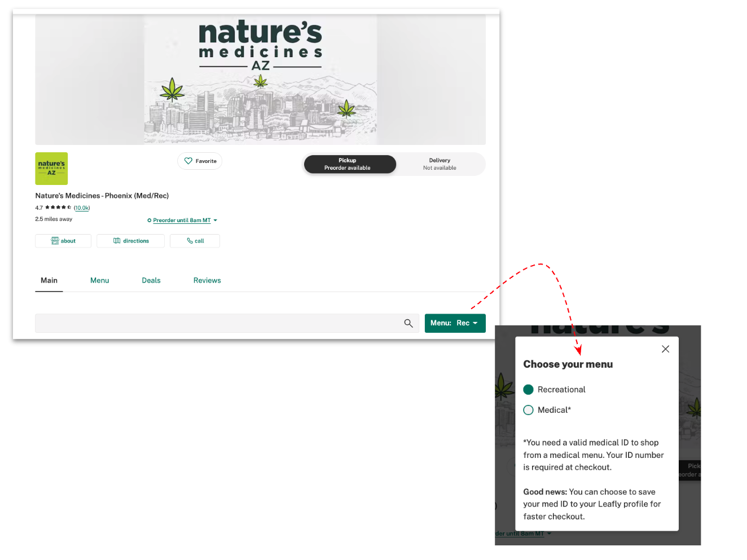Click the heart icon to favorite the dispensary
The image size is (747, 560).
point(188,161)
